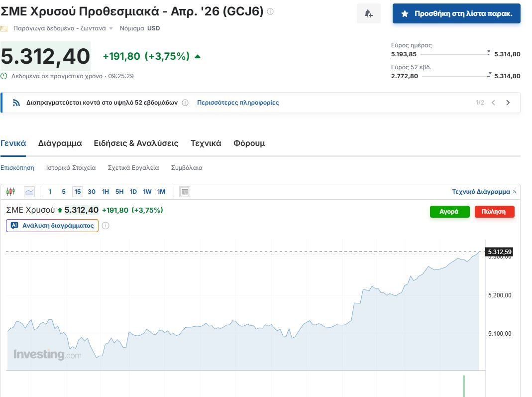Click Προσθήκη στη λίστα παρακ. button
Image resolution: width=532 pixels, height=397 pixels.
tap(456, 13)
